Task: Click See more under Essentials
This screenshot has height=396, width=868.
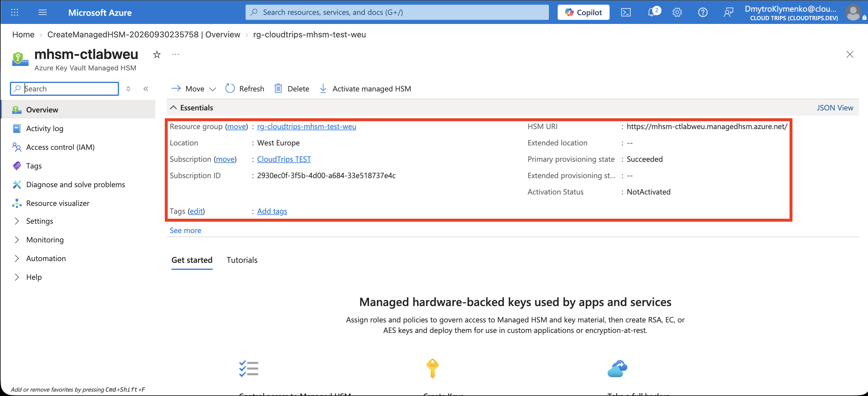Action: coord(185,230)
